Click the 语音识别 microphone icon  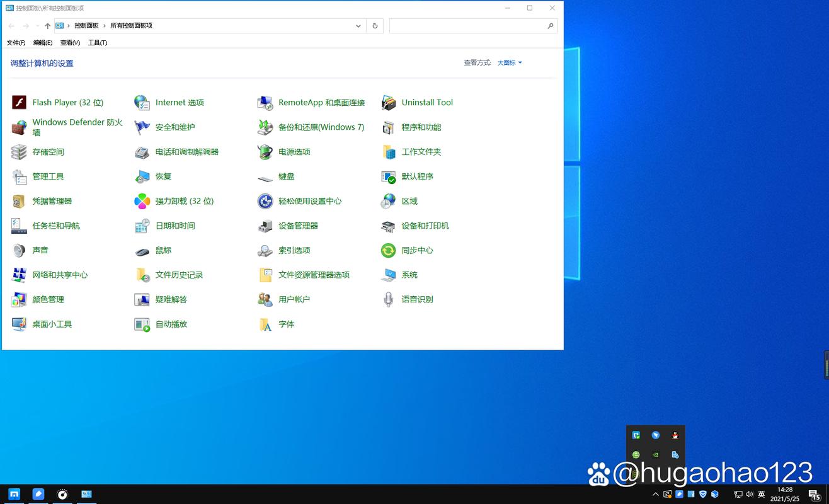point(388,300)
